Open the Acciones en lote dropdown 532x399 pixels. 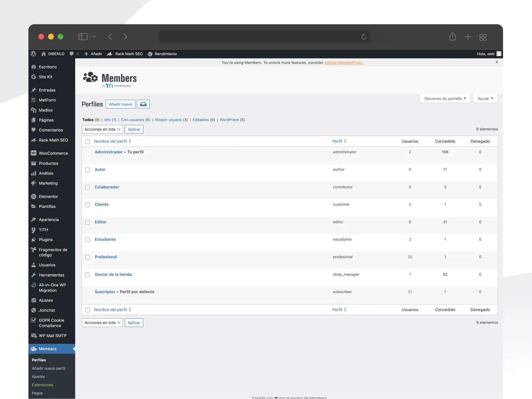pyautogui.click(x=102, y=129)
